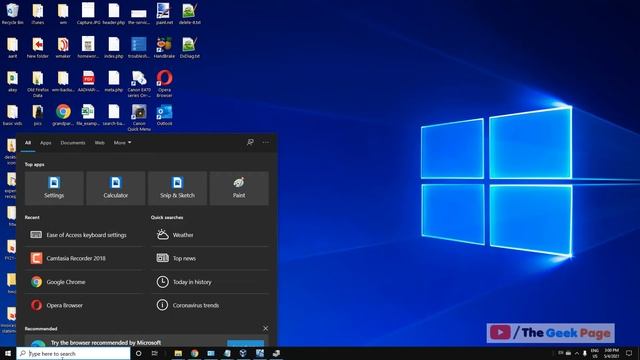Image resolution: width=640 pixels, height=360 pixels.
Task: Switch to the Documents search tab
Action: tap(73, 143)
